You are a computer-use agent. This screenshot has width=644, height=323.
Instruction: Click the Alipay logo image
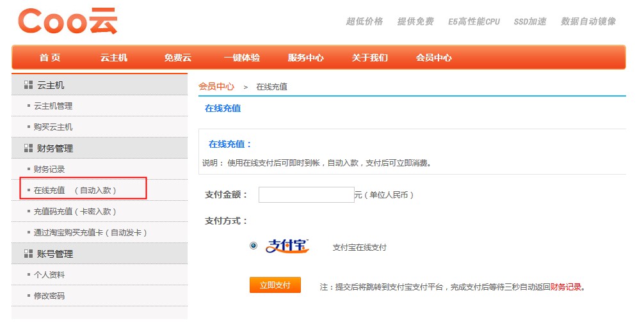coord(287,246)
